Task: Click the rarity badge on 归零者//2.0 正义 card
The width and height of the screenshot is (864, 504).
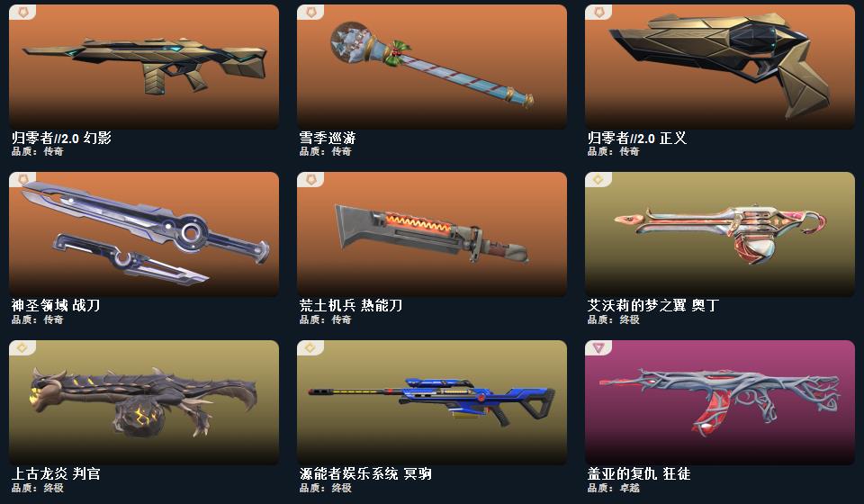Action: tap(598, 12)
